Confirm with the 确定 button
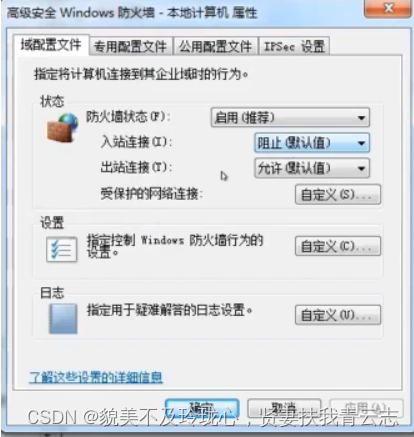This screenshot has width=414, height=437. point(202,408)
